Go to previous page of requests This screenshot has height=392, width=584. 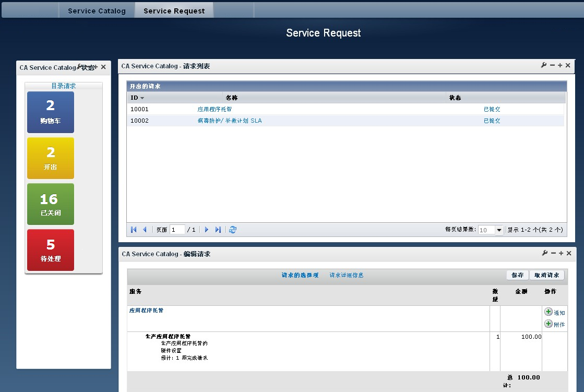(x=145, y=230)
